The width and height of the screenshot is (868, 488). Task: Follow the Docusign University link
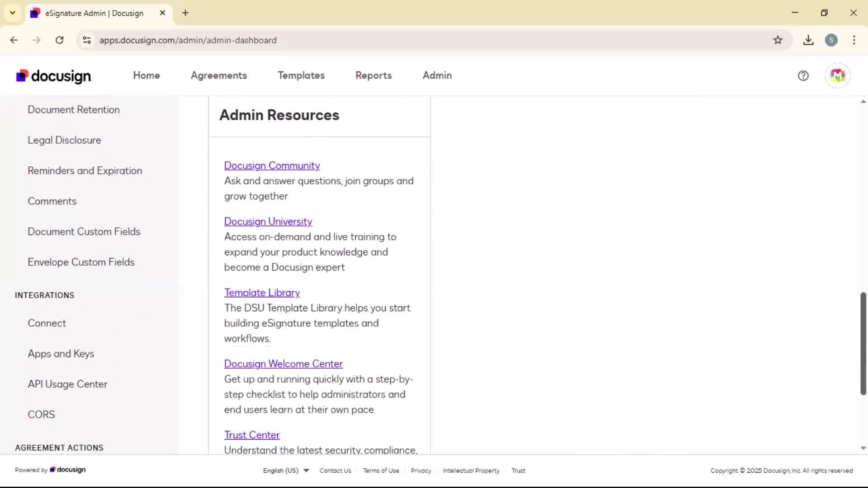click(268, 221)
